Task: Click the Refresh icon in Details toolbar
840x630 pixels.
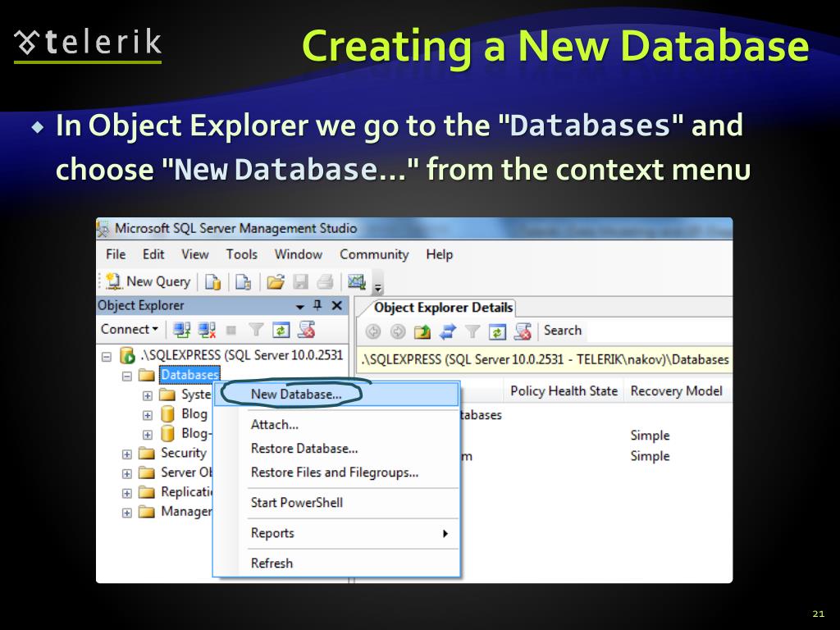Action: pyautogui.click(x=497, y=332)
